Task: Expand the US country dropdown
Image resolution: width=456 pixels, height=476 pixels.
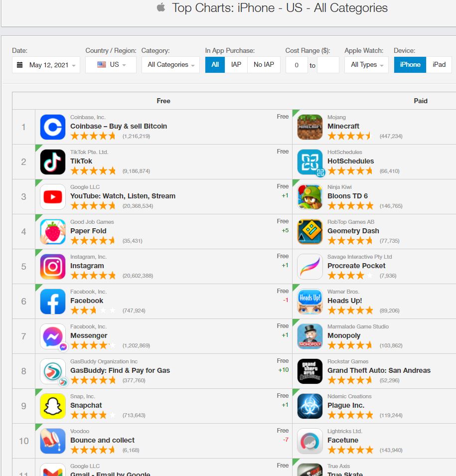Action: (x=111, y=65)
